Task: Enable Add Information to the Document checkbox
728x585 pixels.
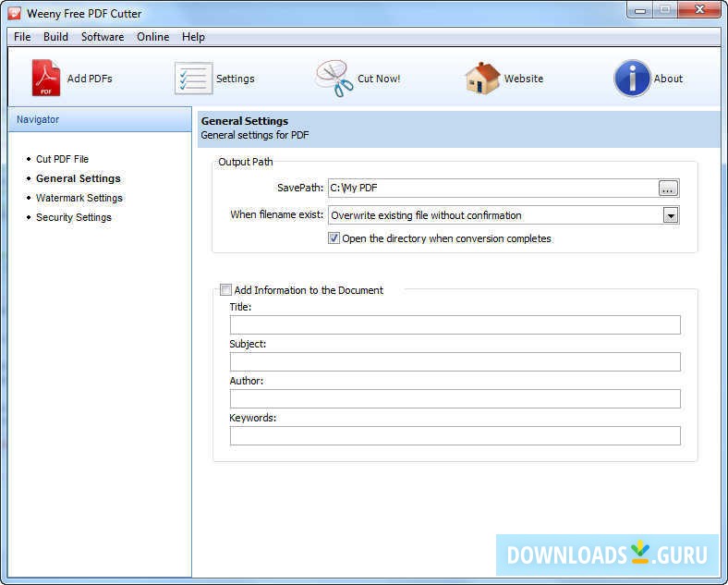Action: pyautogui.click(x=225, y=290)
